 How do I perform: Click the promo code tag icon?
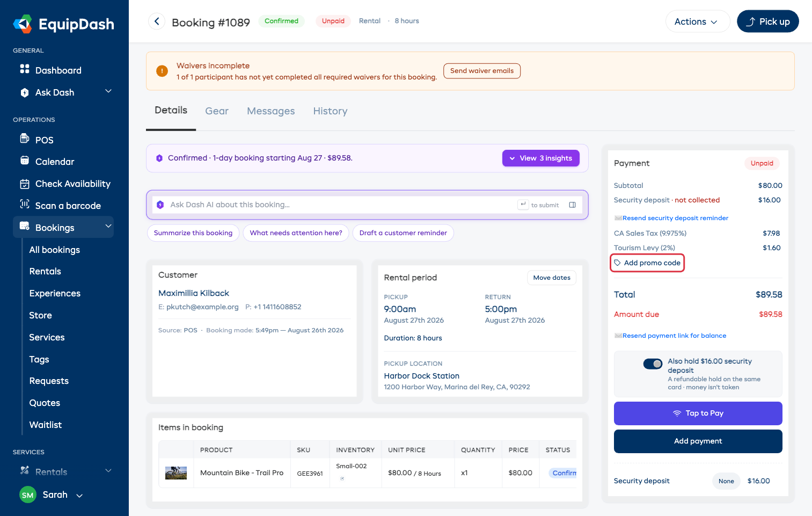pyautogui.click(x=618, y=263)
